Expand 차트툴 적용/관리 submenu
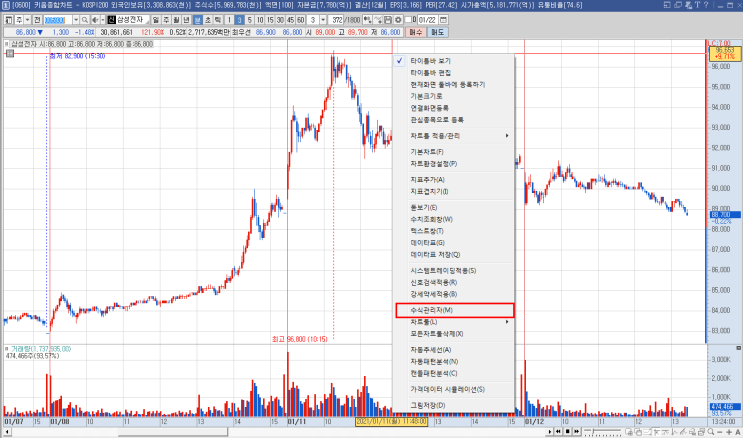Screen dimensions: 743x438 [454, 136]
